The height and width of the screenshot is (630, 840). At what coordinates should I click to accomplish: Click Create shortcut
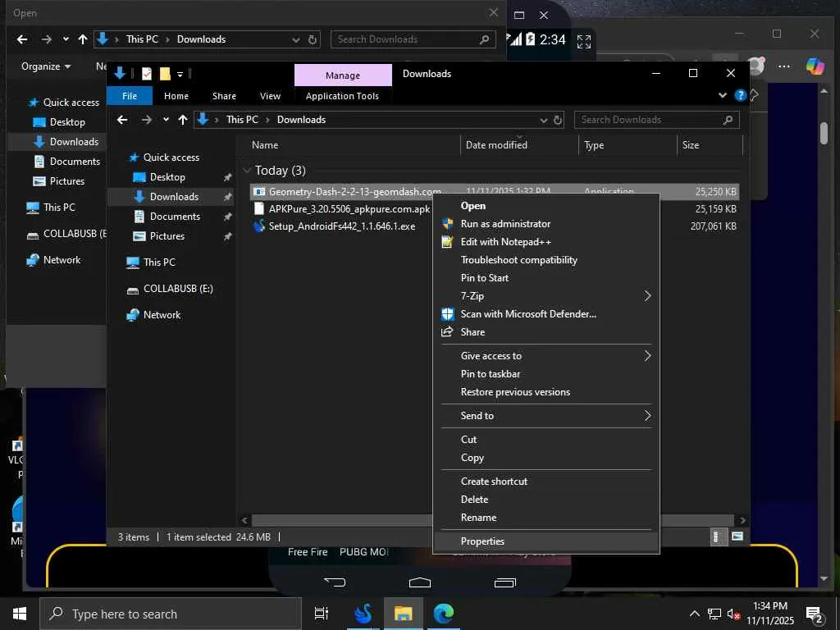click(x=494, y=481)
